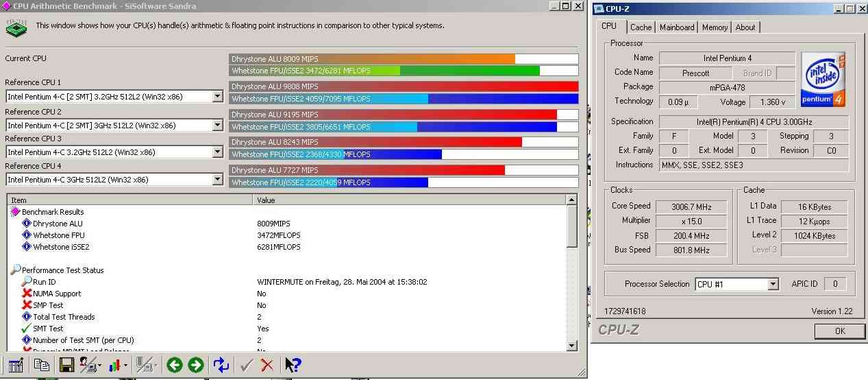Open the options table icon in Sandra toolbar
Screen dimensions: 868x380
[16, 365]
